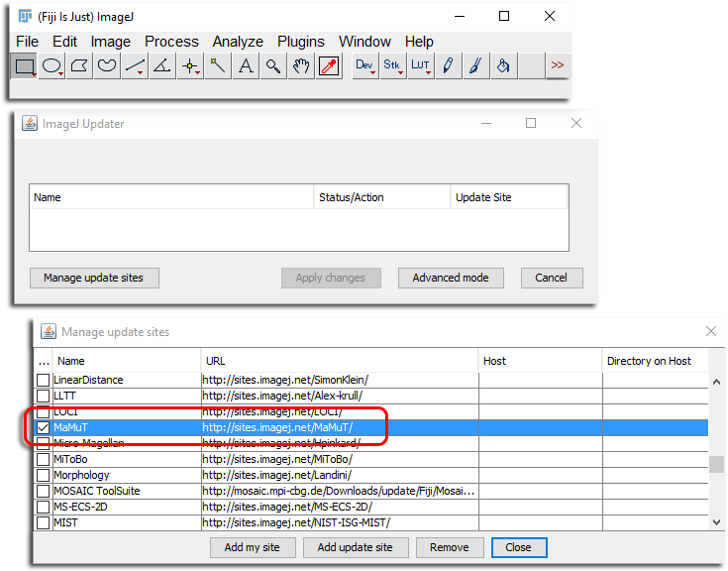Select the Straight Line tool
The width and height of the screenshot is (728, 571).
135,66
